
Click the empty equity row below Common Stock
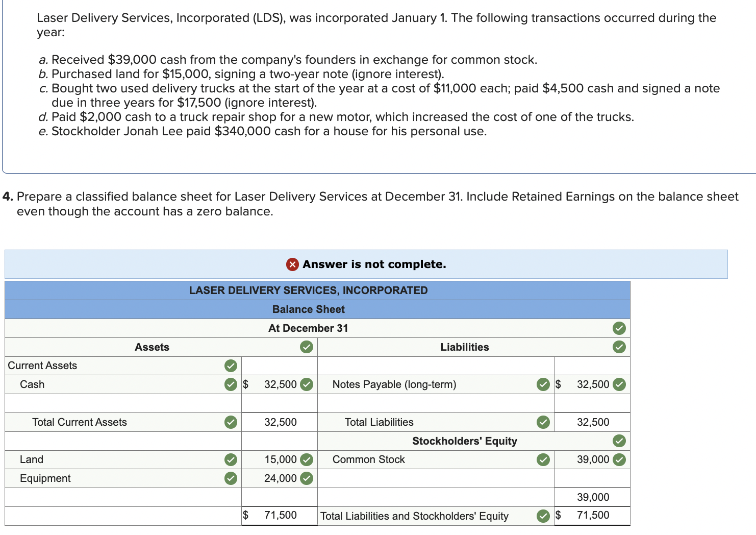click(x=436, y=478)
